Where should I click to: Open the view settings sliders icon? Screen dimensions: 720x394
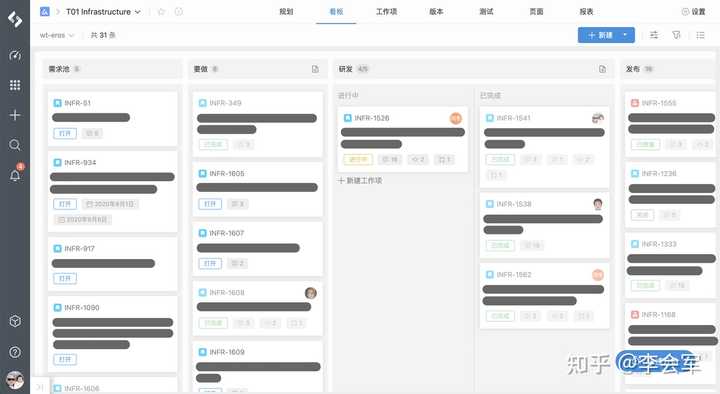[654, 35]
